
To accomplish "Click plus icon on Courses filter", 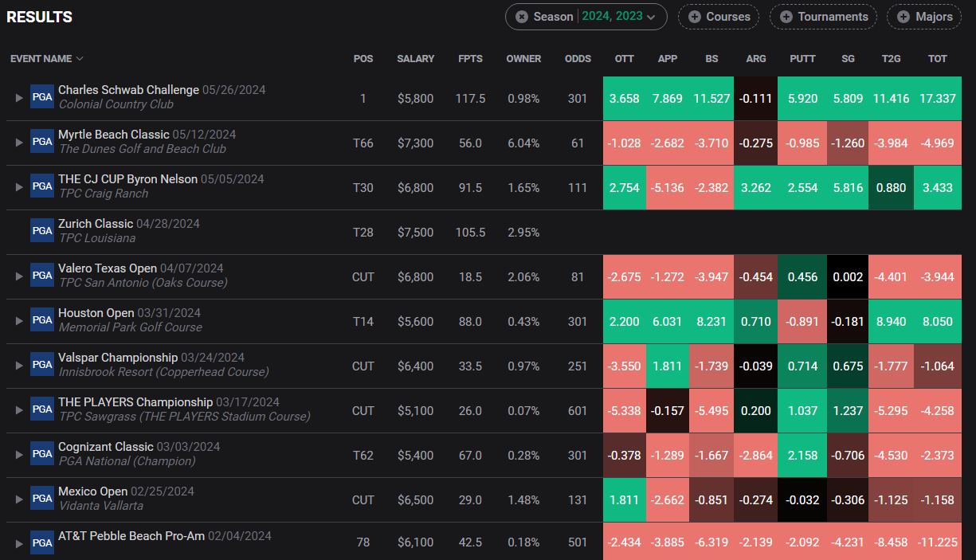I will [694, 17].
